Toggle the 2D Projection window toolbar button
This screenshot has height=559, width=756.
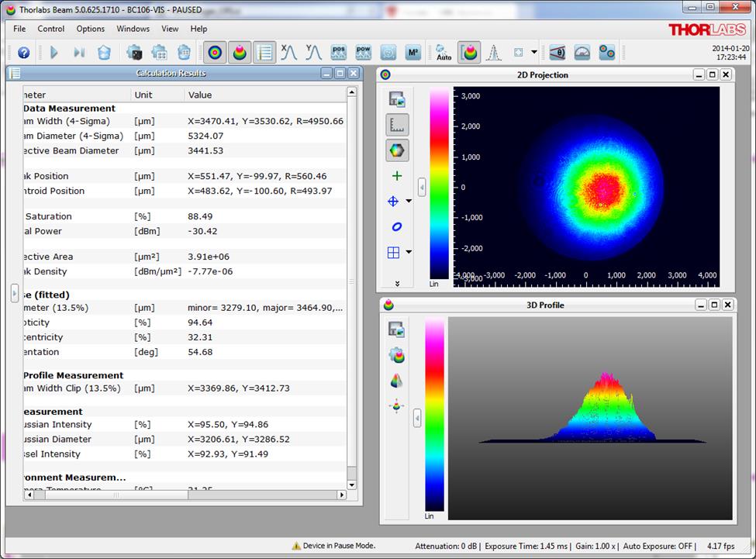(216, 53)
